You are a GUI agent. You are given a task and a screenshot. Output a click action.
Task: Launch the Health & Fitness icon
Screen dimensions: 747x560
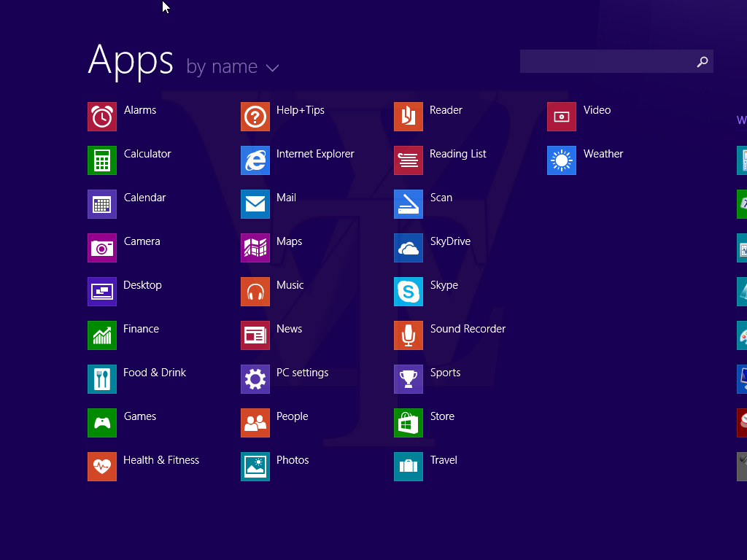click(102, 467)
